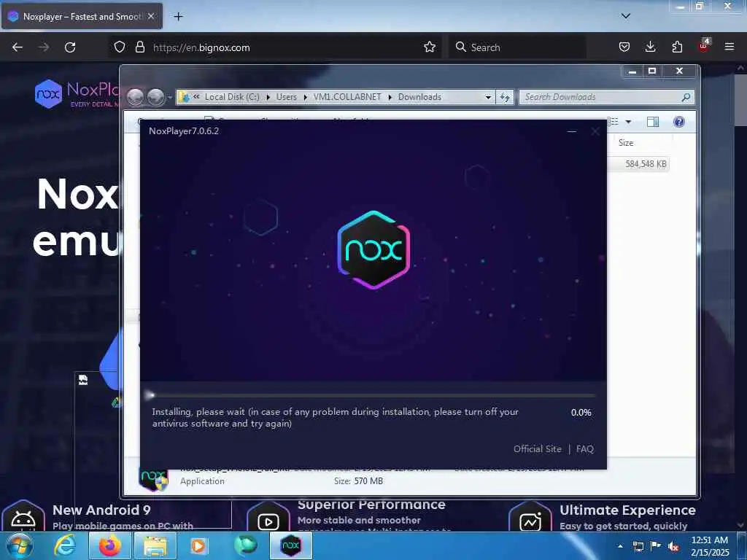Select Local Disk (C:) breadcrumb
The image size is (747, 560).
tap(232, 97)
